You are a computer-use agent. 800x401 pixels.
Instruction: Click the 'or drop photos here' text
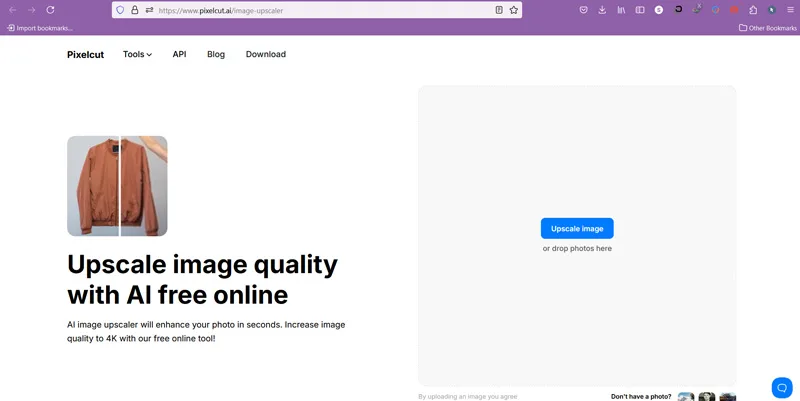pos(577,248)
